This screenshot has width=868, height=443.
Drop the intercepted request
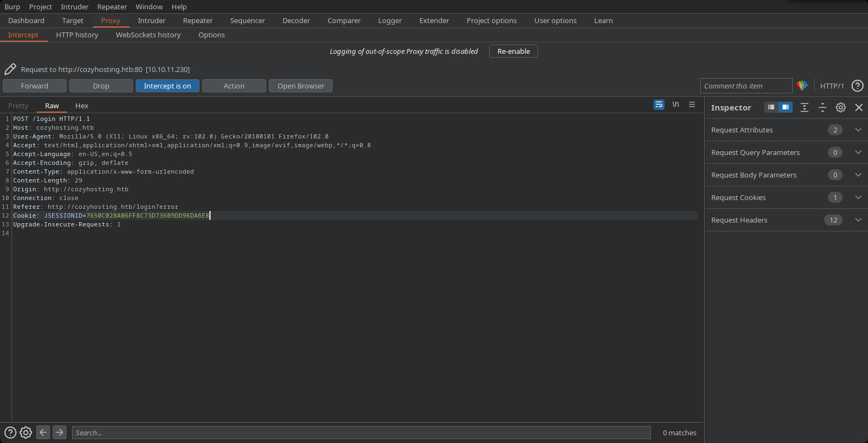coord(101,86)
